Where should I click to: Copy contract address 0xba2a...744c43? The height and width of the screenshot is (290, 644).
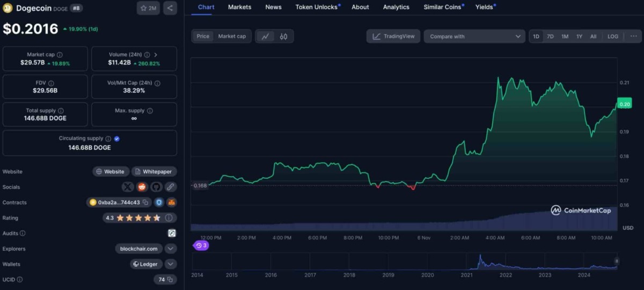(x=145, y=202)
